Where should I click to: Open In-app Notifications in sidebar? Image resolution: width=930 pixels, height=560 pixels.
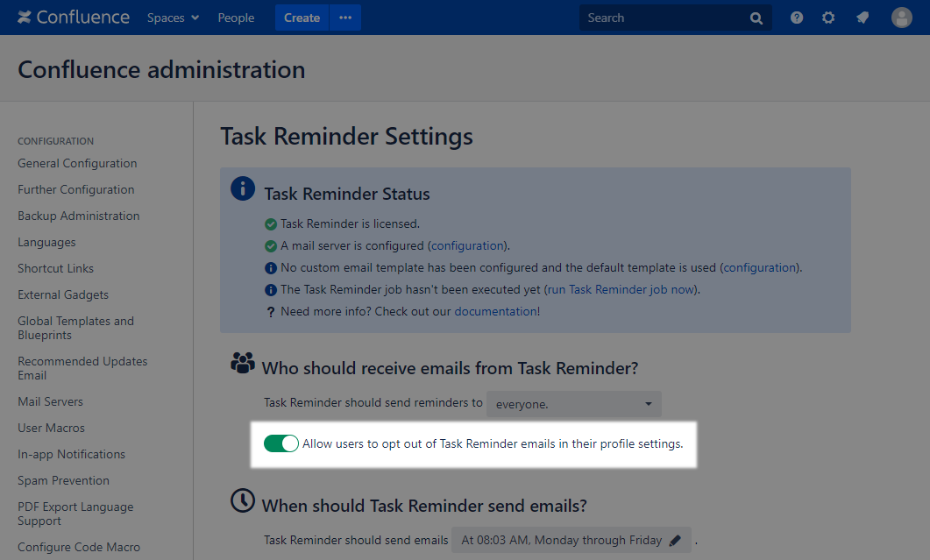(71, 454)
